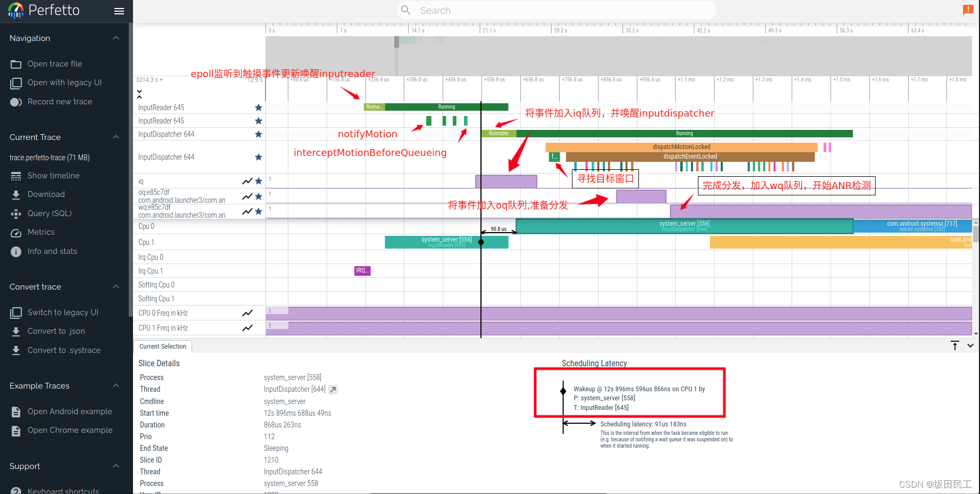The width and height of the screenshot is (980, 494).
Task: Open InputDispatcher thread link arrow icon
Action: 333,390
